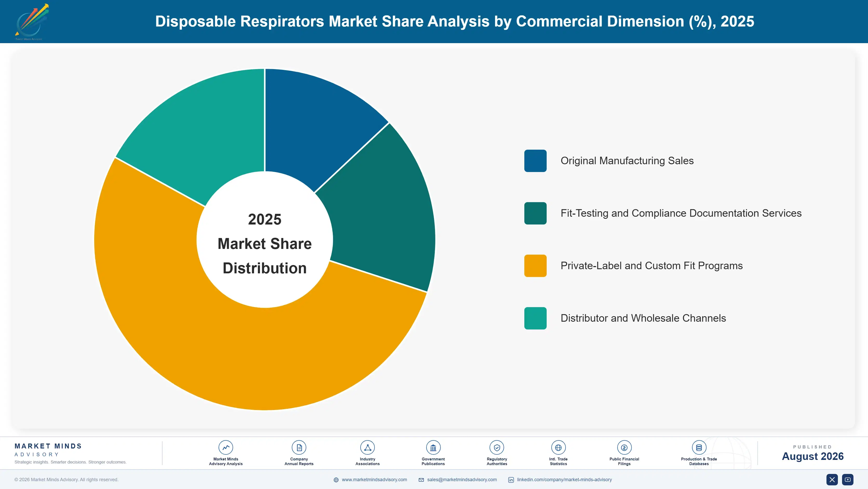Click the Production & Trade Databases label text
Image resolution: width=868 pixels, height=489 pixels.
(699, 461)
